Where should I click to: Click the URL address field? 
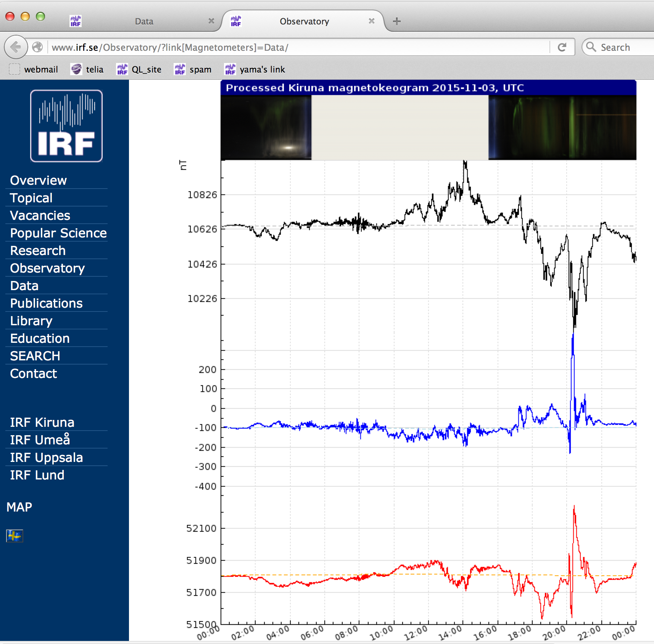(x=298, y=47)
